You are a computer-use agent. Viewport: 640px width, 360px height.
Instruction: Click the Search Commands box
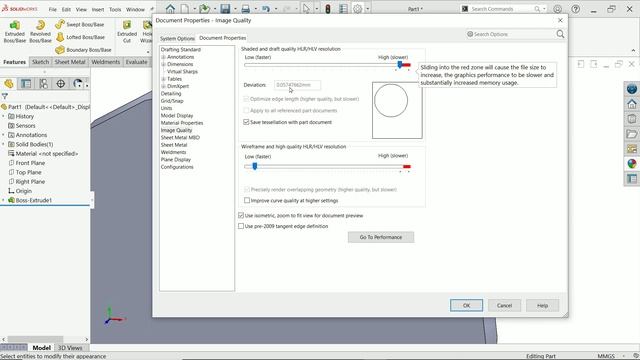[x=503, y=9]
